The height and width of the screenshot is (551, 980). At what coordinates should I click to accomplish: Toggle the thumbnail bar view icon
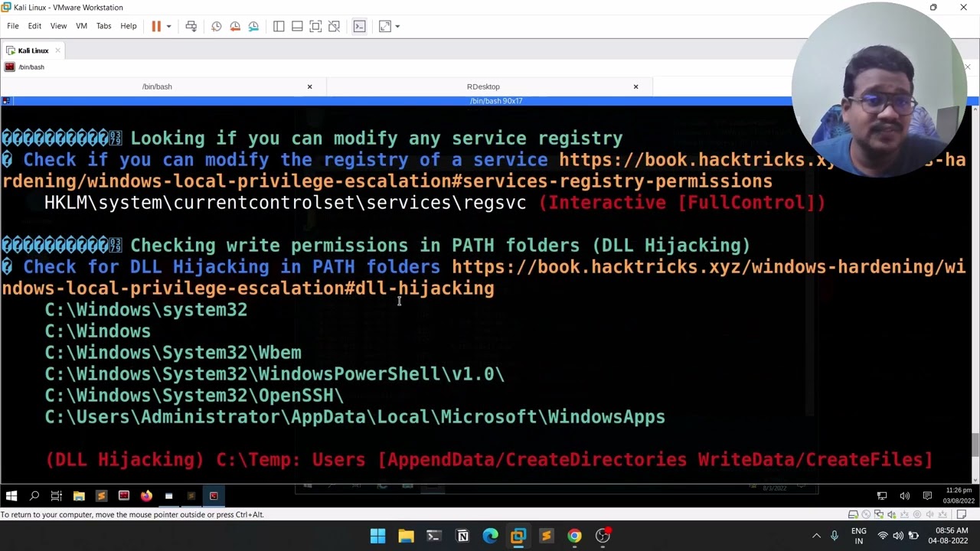[297, 26]
